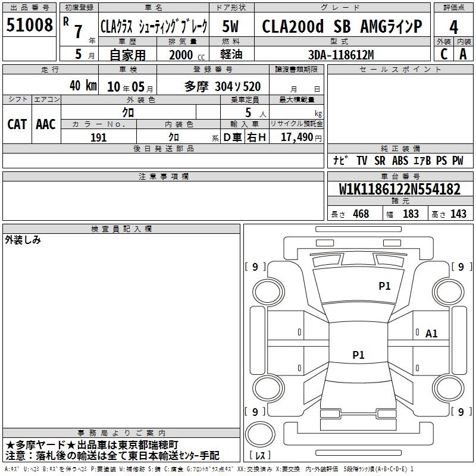The width and height of the screenshot is (476, 476).
Task: Click the interior grade letter A
Action: click(x=463, y=54)
